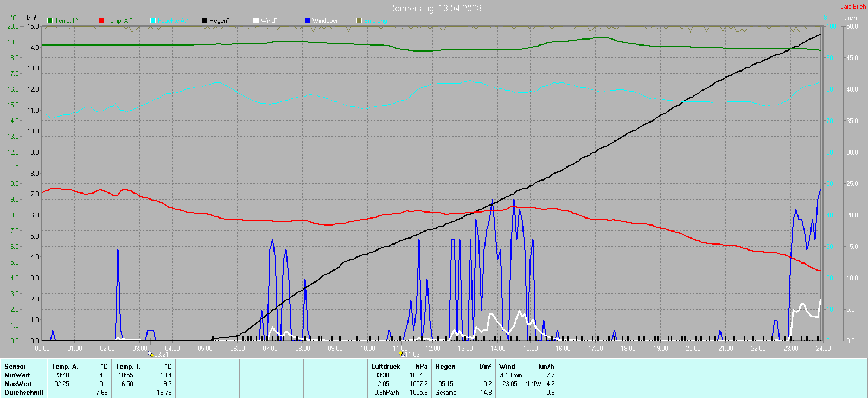Select the Regen column header in the table
Screen dimensions: 868x398
pos(445,367)
